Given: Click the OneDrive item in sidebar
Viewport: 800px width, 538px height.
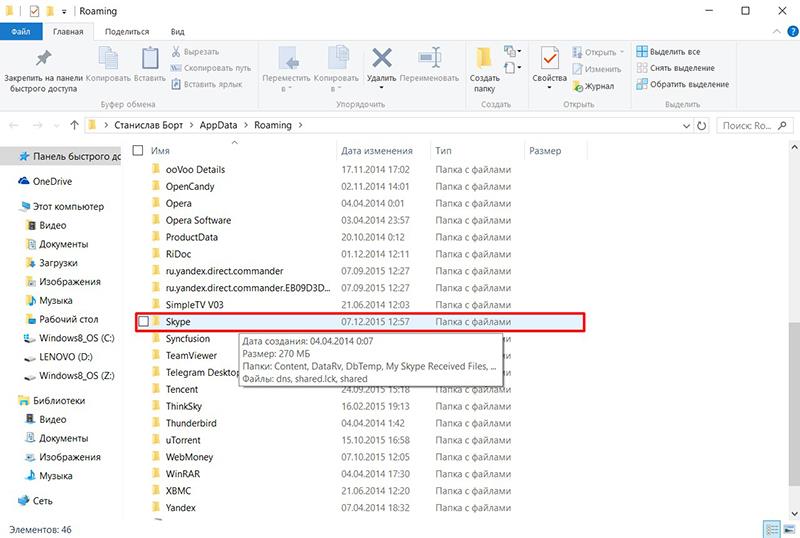Looking at the screenshot, I should [52, 181].
